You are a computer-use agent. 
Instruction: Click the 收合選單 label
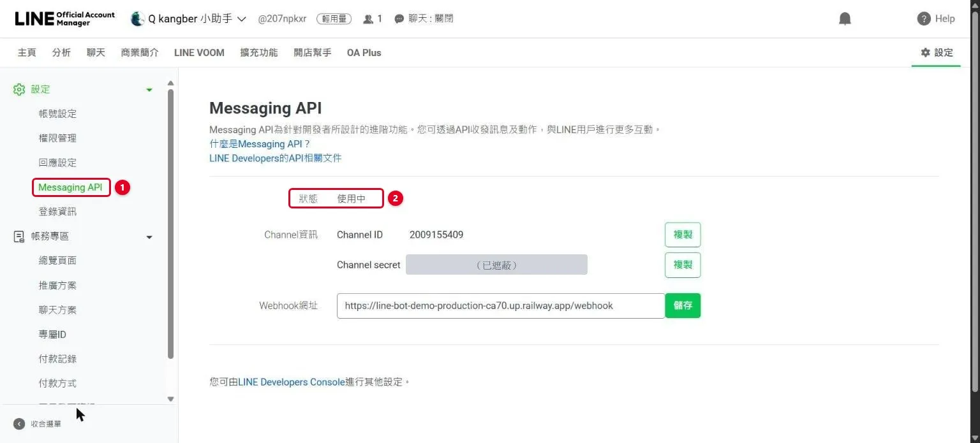tap(46, 424)
